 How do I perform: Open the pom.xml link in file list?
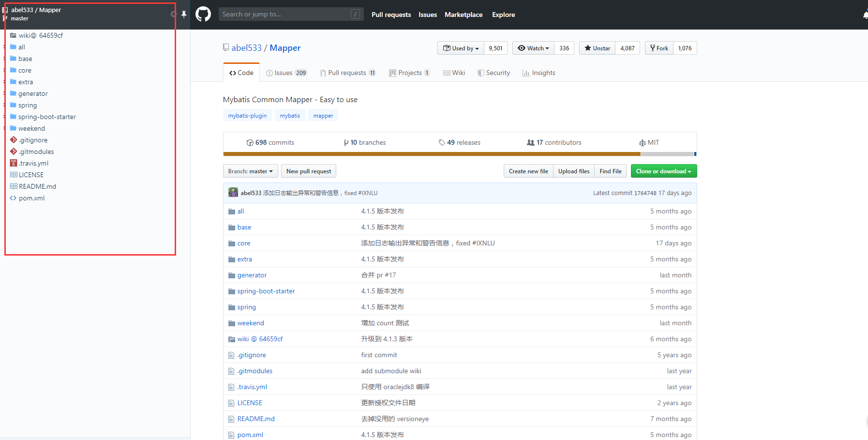point(250,435)
